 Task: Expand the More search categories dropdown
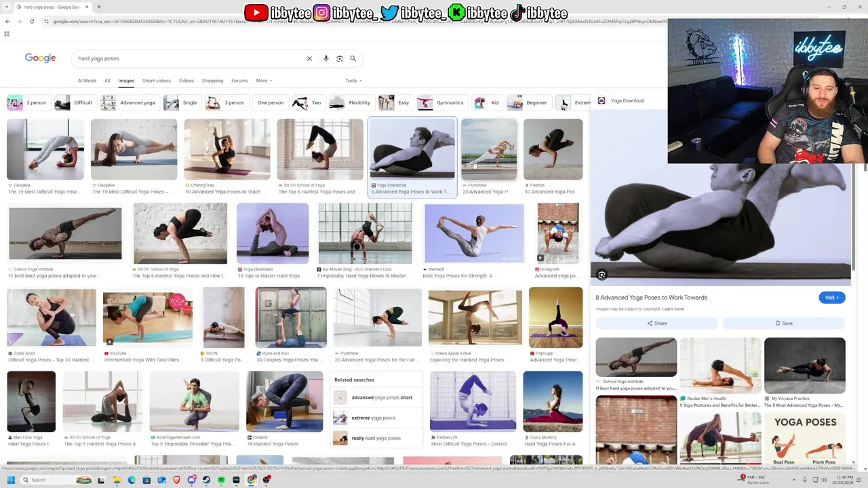click(264, 81)
